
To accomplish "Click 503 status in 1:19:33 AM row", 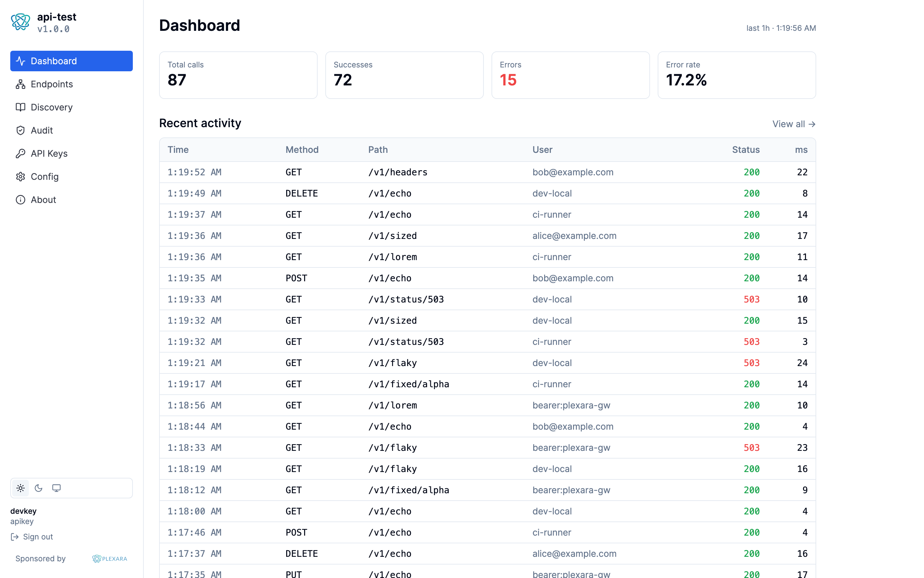I will [x=751, y=299].
